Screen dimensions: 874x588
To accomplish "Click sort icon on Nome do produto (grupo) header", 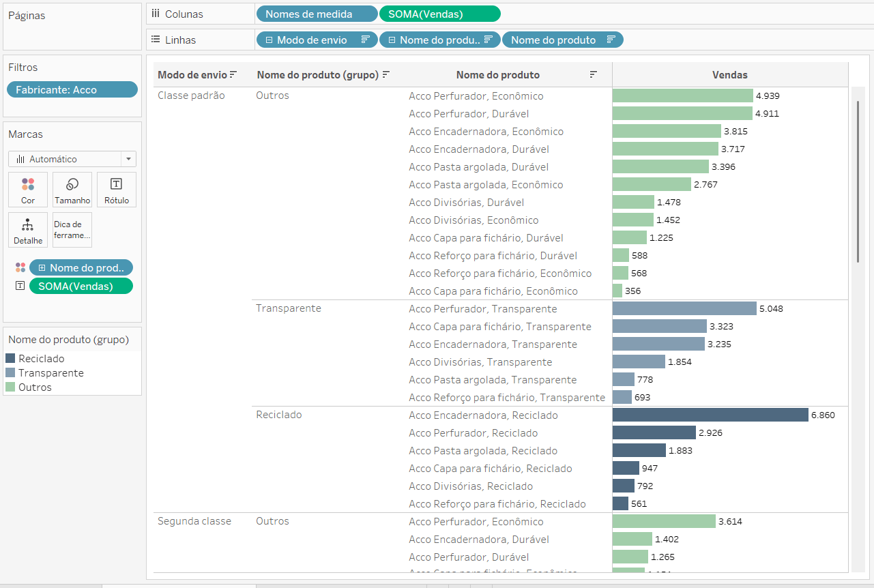I will pyautogui.click(x=386, y=74).
